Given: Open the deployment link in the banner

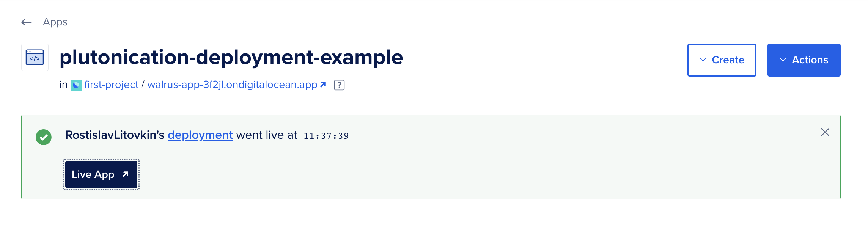Looking at the screenshot, I should 200,135.
